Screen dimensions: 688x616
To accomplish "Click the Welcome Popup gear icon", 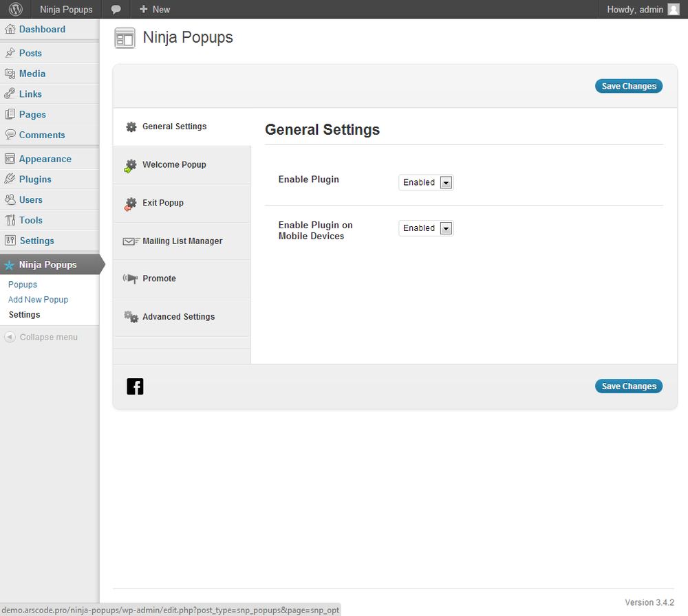I will (130, 166).
